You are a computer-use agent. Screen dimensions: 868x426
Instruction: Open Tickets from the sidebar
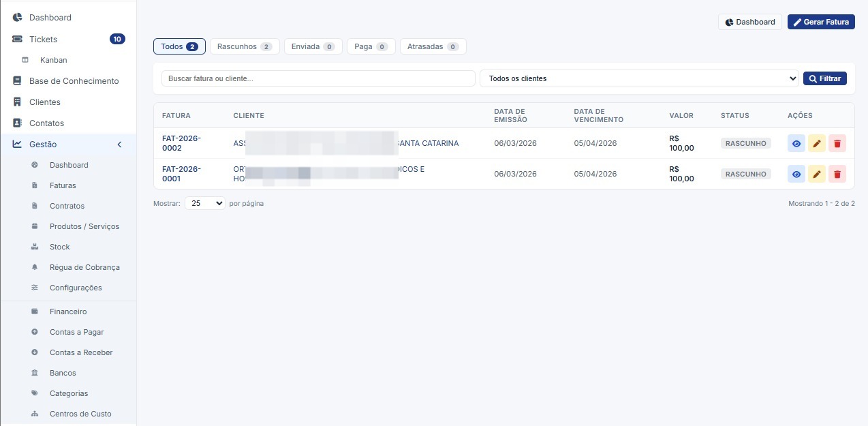coord(68,39)
